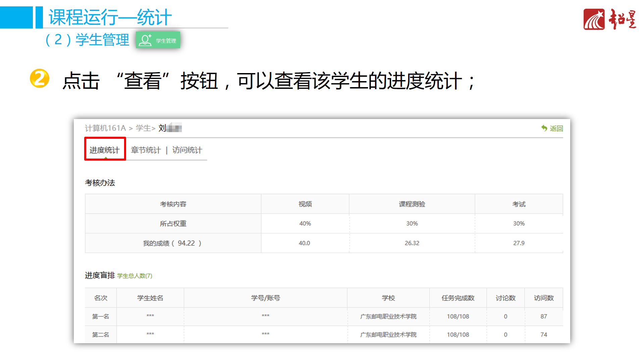The image size is (644, 362).
Task: Click the 任务完成数 column header
Action: [458, 298]
